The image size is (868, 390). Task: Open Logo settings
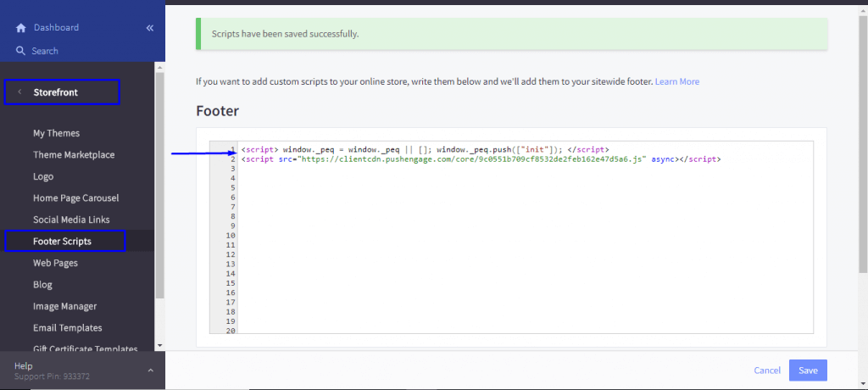click(x=43, y=176)
